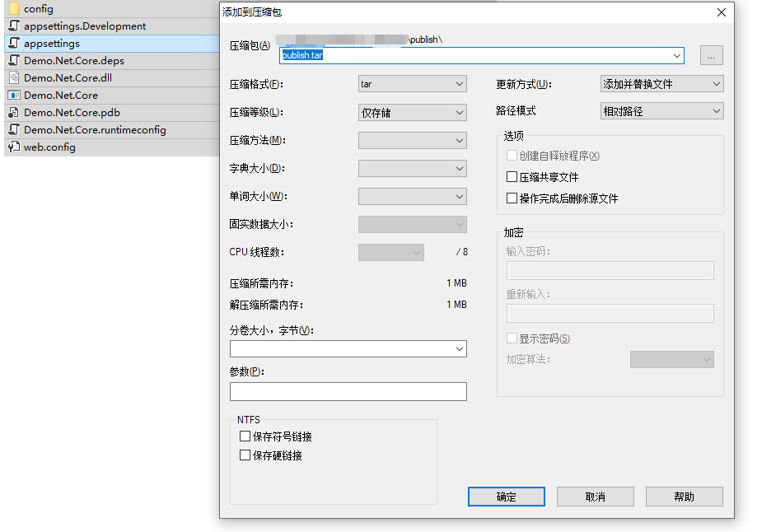
Task: Select the Demo.Net.Core.deps file icon
Action: 13,60
